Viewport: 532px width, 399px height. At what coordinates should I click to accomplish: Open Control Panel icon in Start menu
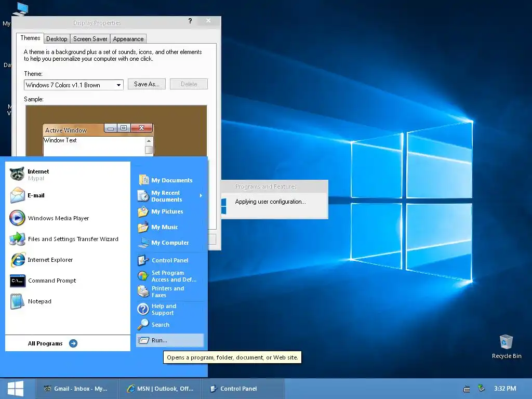tap(143, 260)
